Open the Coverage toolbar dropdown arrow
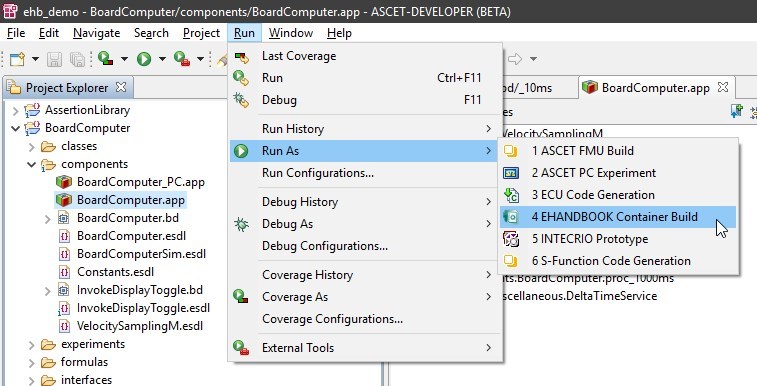757x386 pixels. point(124,59)
